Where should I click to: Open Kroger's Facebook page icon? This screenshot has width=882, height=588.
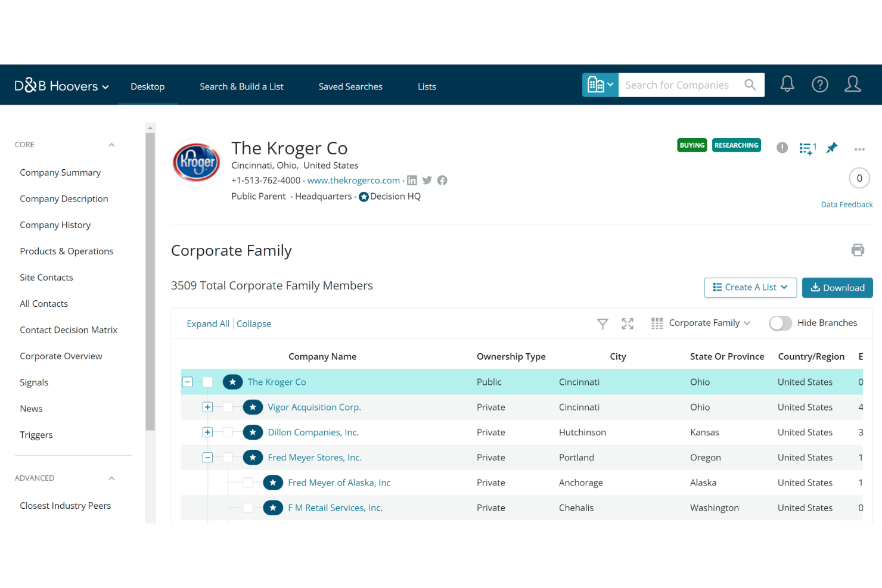point(442,181)
